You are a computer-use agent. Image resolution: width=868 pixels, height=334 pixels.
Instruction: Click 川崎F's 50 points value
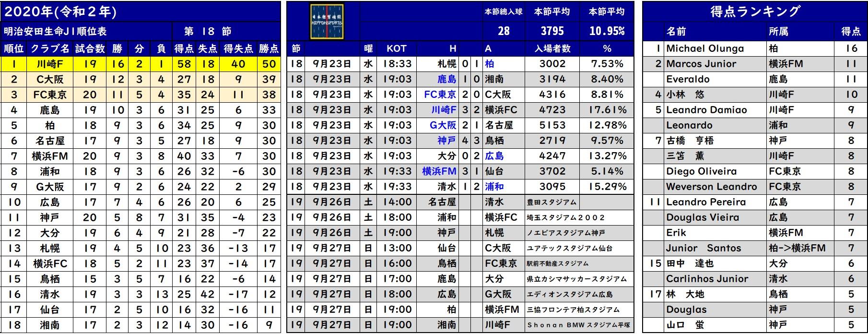click(269, 64)
